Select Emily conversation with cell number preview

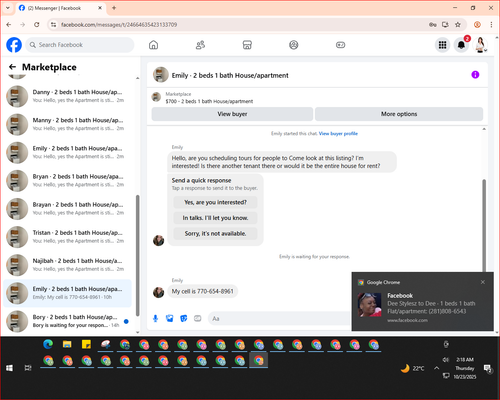coord(68,293)
